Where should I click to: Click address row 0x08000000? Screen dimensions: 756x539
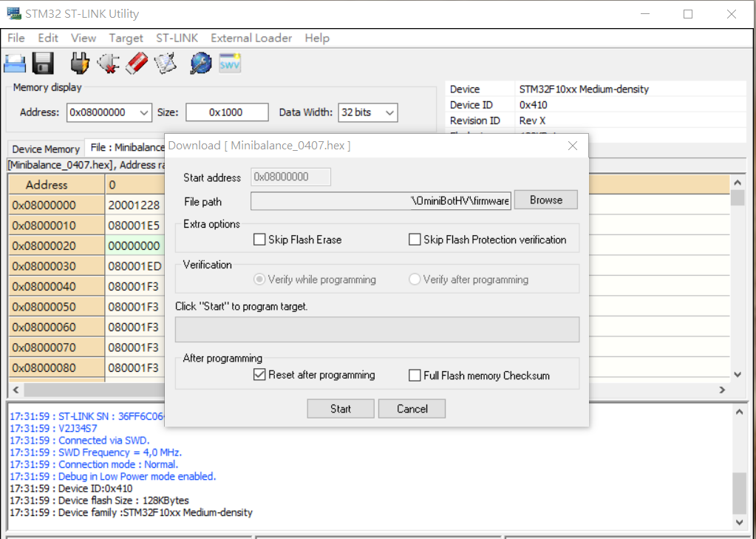(x=56, y=205)
